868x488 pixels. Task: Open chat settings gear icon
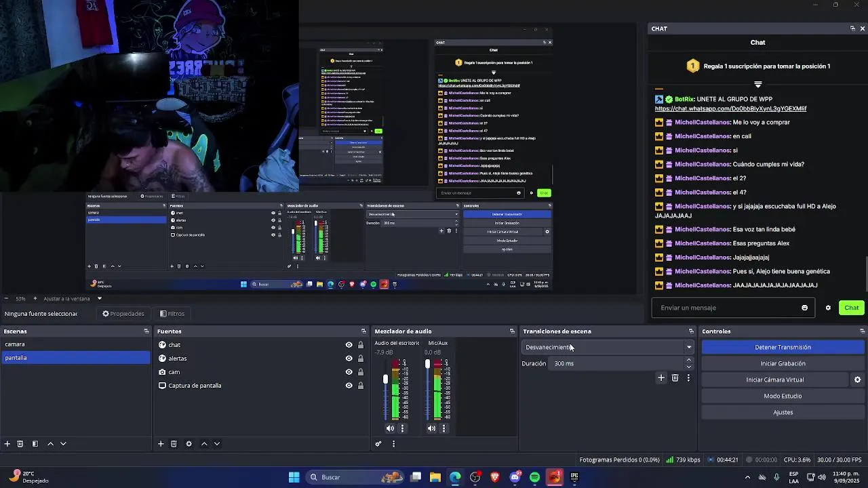[x=828, y=308]
